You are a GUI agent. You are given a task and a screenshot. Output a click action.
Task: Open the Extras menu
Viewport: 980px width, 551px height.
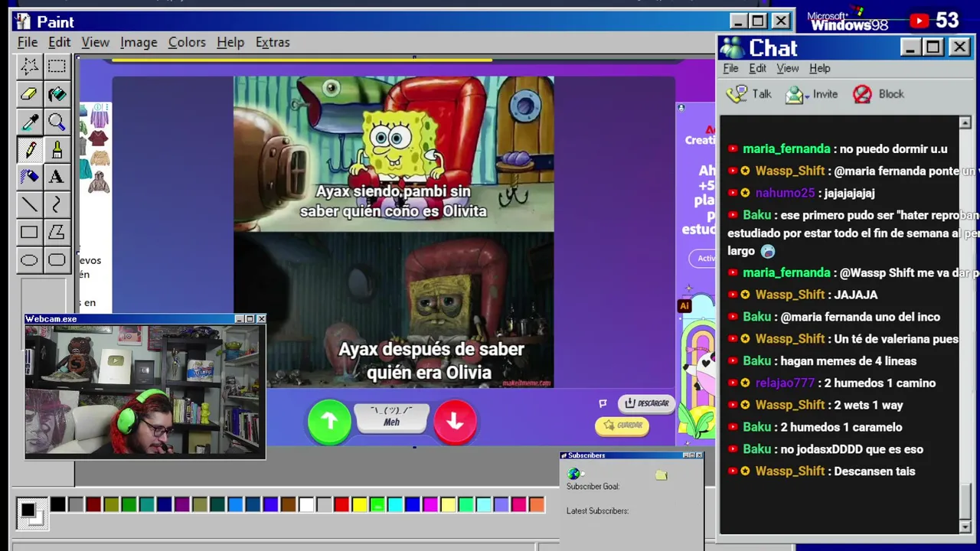[x=273, y=42]
